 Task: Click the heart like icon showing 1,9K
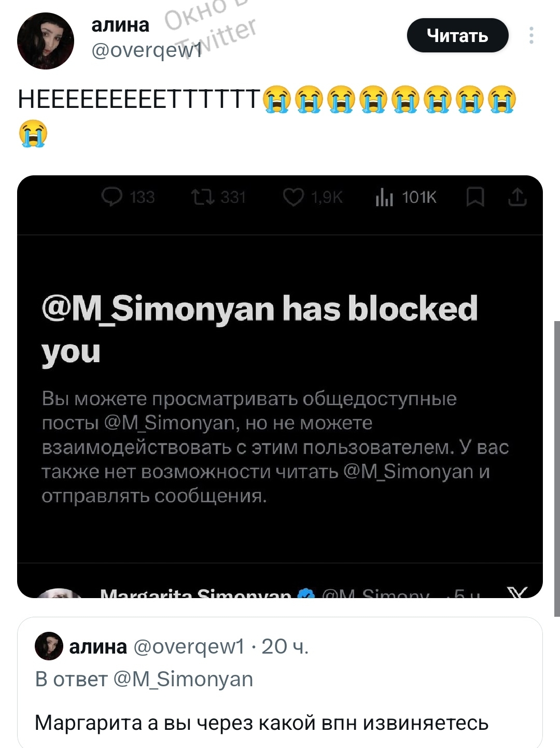(x=293, y=197)
